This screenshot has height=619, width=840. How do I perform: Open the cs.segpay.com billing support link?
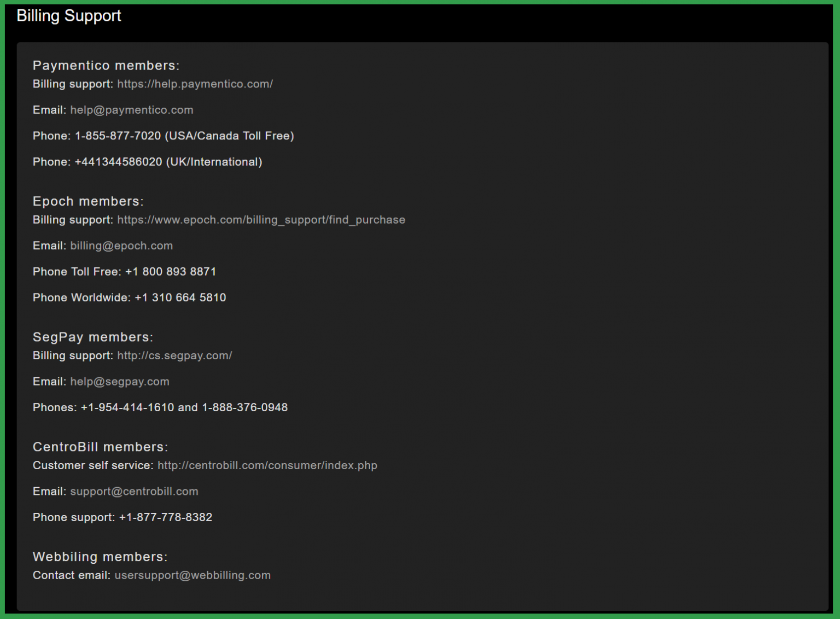pyautogui.click(x=174, y=355)
